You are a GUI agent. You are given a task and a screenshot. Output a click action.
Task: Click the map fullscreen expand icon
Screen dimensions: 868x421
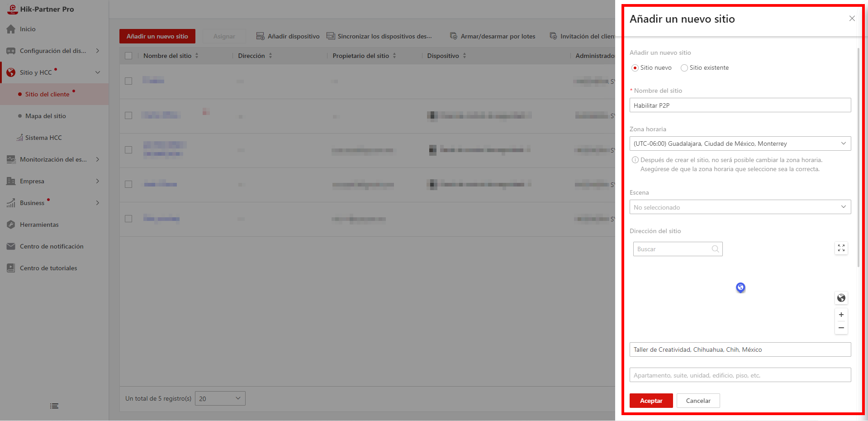click(841, 248)
